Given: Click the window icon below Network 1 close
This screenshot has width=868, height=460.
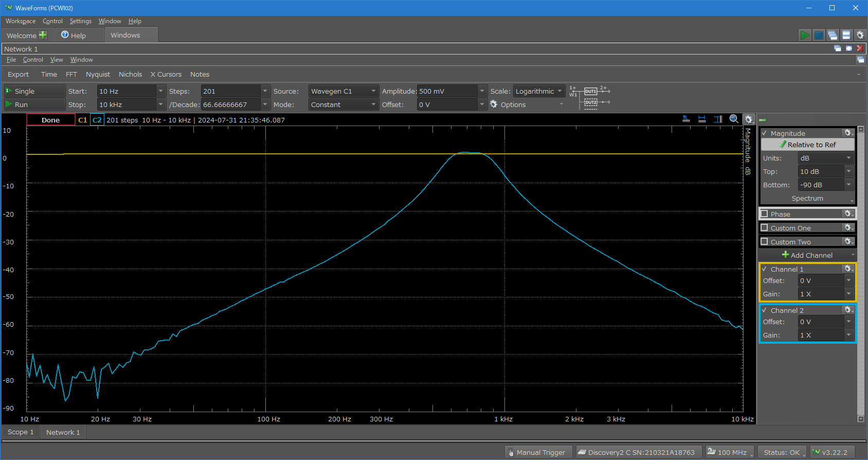Looking at the screenshot, I should 861,60.
